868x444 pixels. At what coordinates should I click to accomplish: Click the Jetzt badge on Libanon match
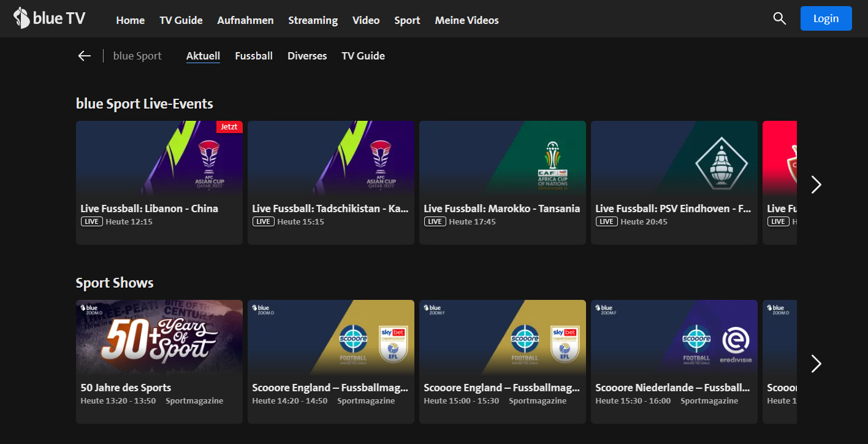click(x=229, y=127)
